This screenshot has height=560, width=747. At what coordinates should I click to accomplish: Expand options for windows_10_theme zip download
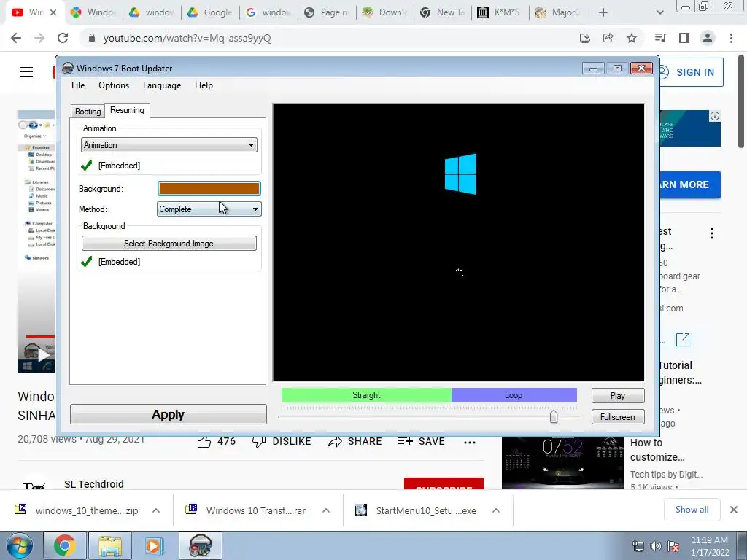(156, 510)
